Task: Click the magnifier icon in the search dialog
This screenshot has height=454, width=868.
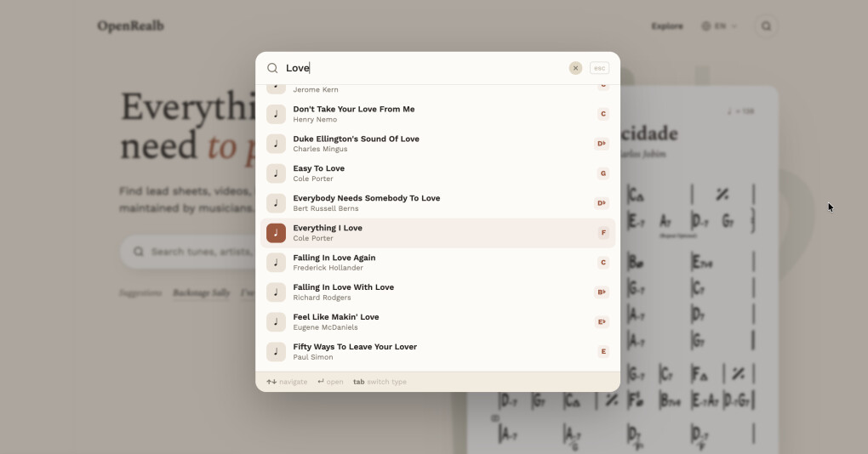Action: click(x=272, y=68)
